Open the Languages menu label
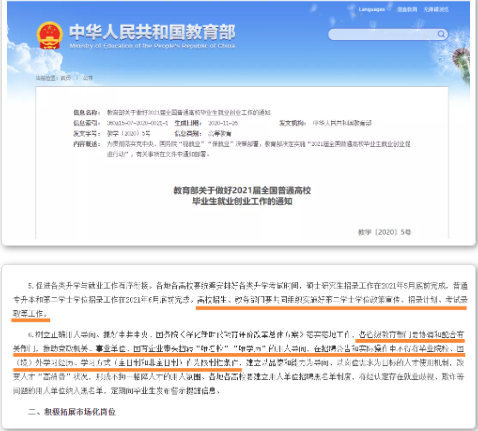This screenshot has height=431, width=478. (x=372, y=9)
